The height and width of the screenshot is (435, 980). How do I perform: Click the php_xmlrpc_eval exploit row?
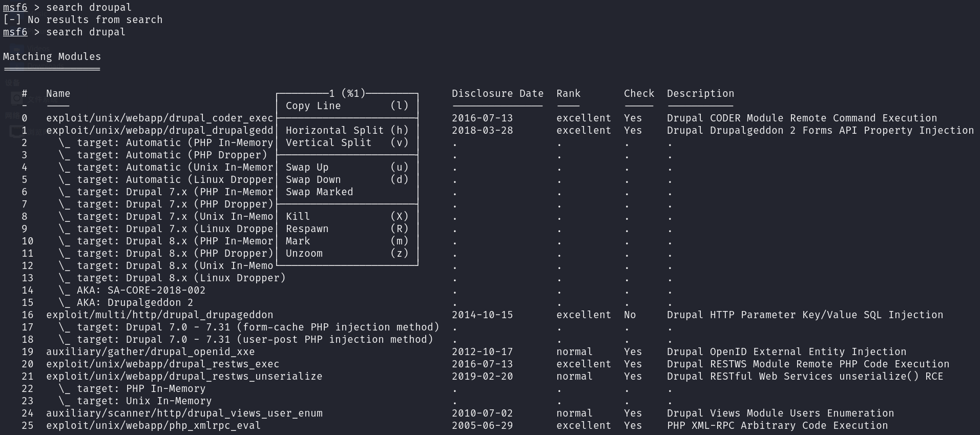click(x=153, y=425)
